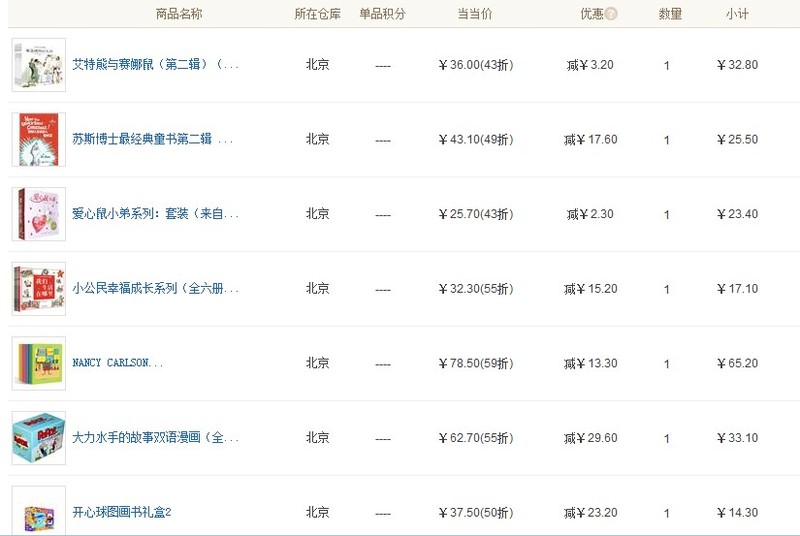Click the 小计 column header
The height and width of the screenshot is (536, 800).
738,14
